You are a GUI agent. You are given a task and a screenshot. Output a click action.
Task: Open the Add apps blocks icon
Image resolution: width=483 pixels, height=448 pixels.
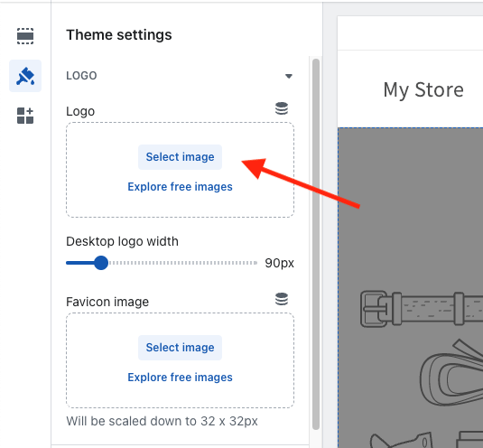(25, 116)
